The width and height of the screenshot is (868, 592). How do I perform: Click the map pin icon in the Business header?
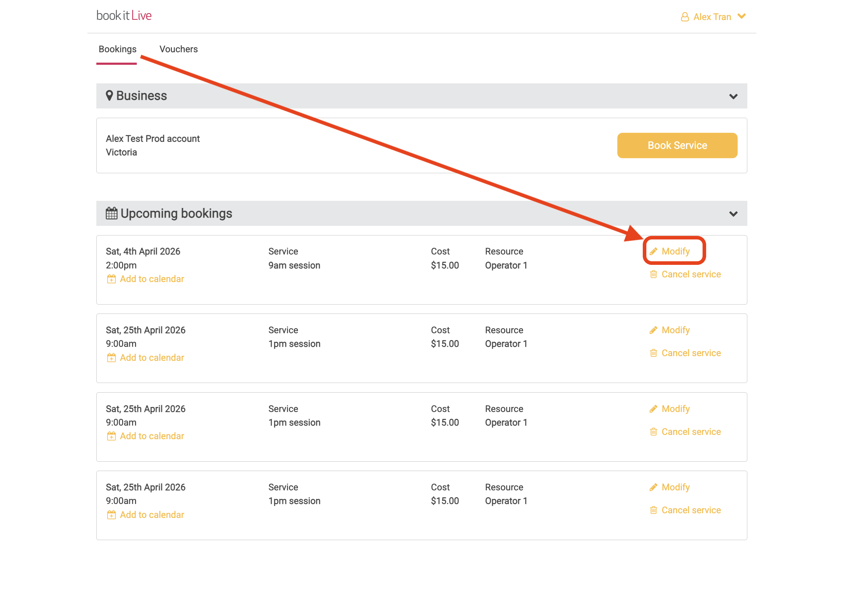109,96
